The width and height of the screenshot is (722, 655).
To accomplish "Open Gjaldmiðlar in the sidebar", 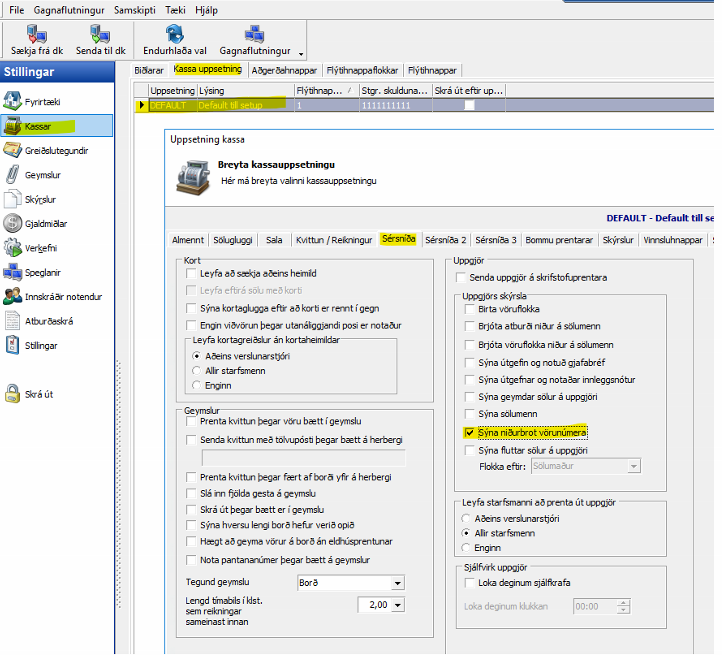I will (14, 223).
